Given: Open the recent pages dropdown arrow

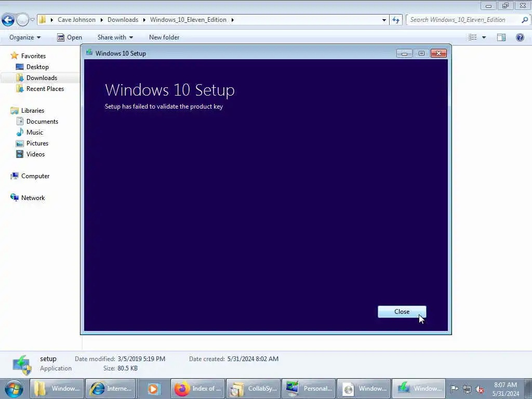Looking at the screenshot, I should (32, 20).
